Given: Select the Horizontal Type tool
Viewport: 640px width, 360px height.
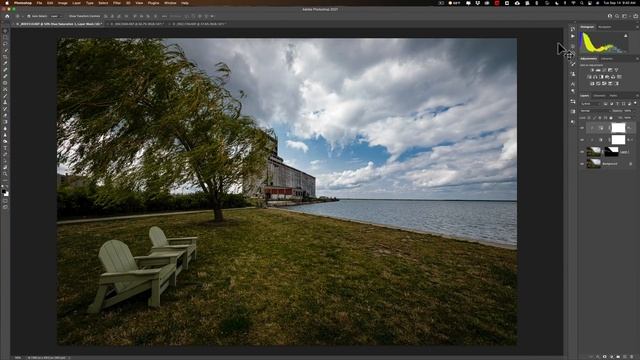Looking at the screenshot, I should (5, 148).
